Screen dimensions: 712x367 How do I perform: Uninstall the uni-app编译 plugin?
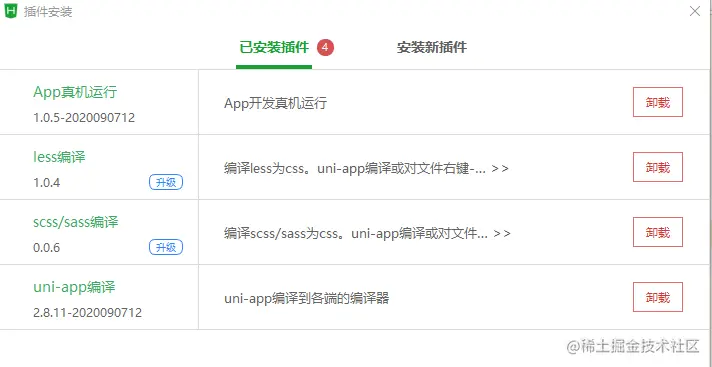coord(658,297)
